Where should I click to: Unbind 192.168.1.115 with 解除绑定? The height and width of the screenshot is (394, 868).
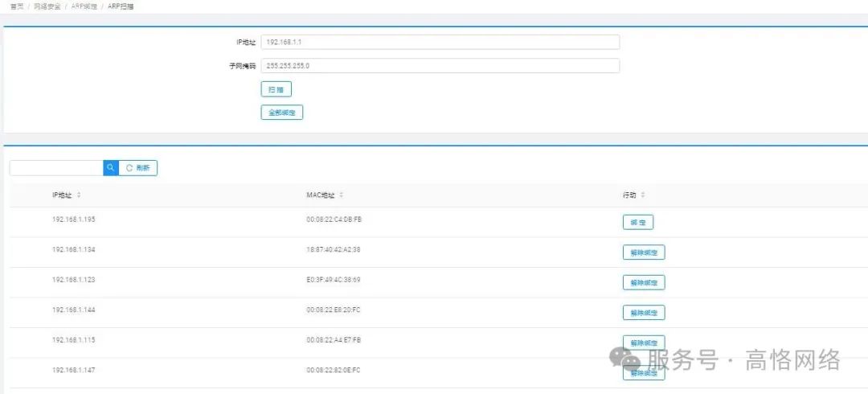coord(644,343)
